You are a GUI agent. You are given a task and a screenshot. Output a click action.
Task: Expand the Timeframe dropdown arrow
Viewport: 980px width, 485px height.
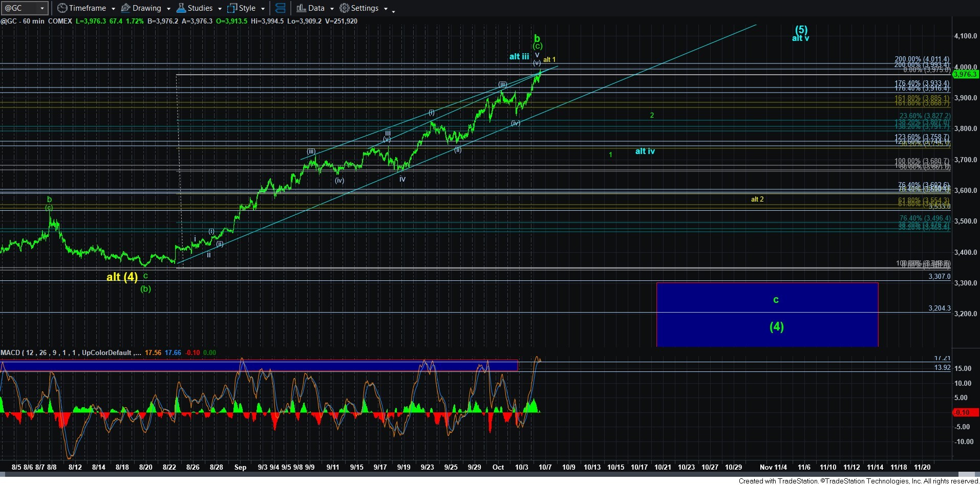[x=113, y=9]
